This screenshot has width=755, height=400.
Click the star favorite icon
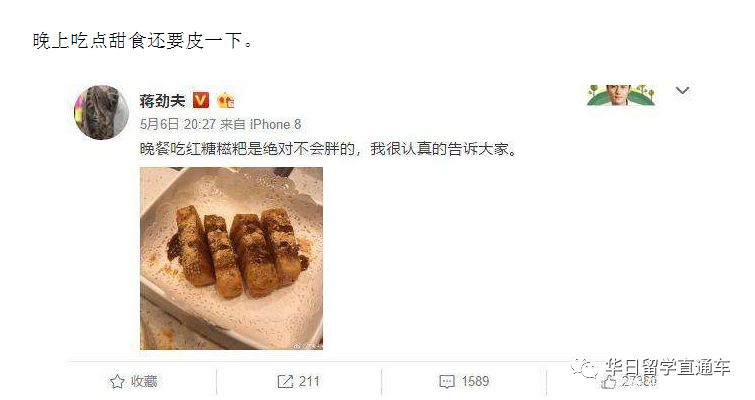pos(117,382)
